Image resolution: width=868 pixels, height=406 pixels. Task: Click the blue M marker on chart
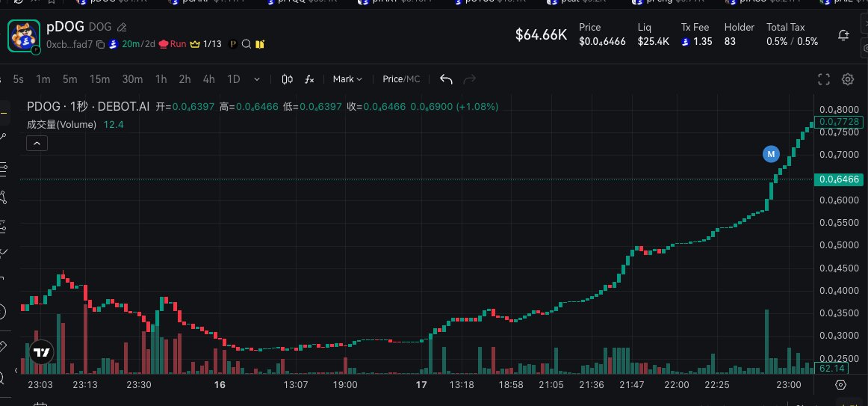click(x=771, y=154)
